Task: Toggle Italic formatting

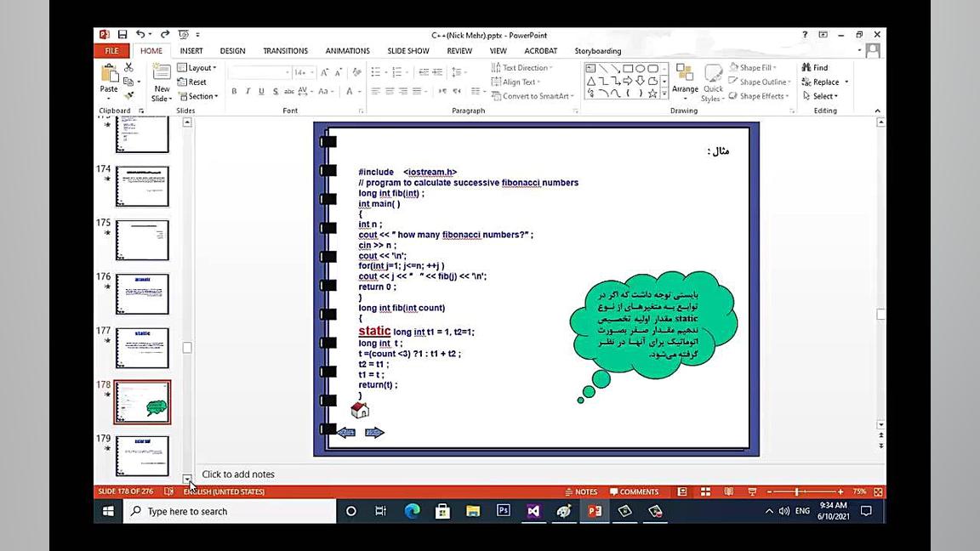Action: point(248,91)
